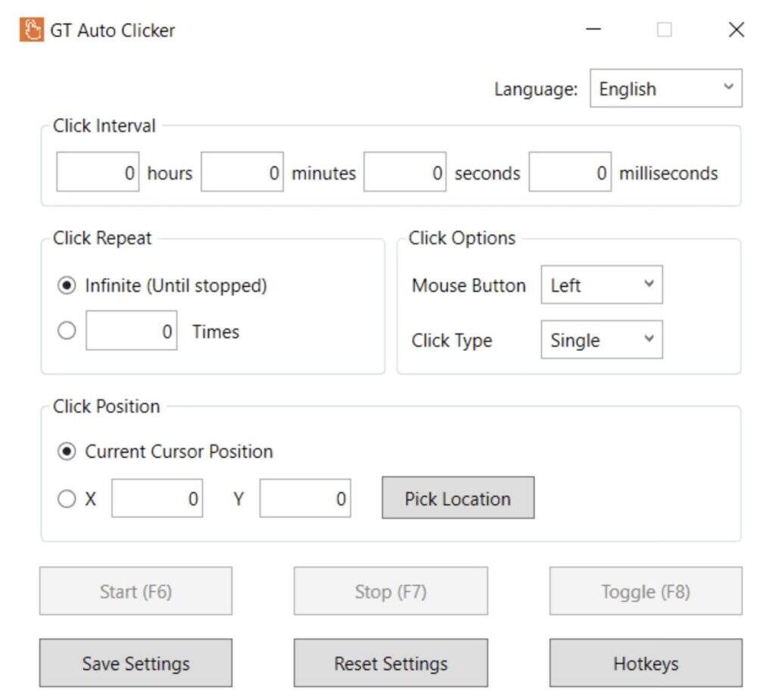Select the X Y coordinates radio button
This screenshot has height=700, width=775.
(67, 499)
